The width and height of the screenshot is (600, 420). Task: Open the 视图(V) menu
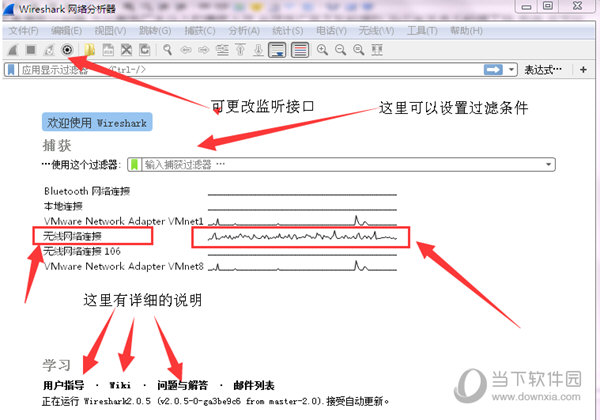tap(110, 31)
